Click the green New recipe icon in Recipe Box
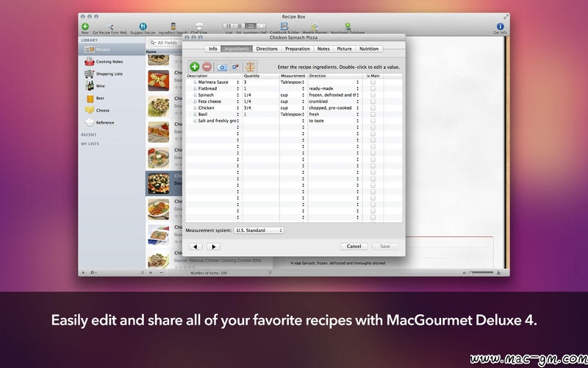 point(85,26)
